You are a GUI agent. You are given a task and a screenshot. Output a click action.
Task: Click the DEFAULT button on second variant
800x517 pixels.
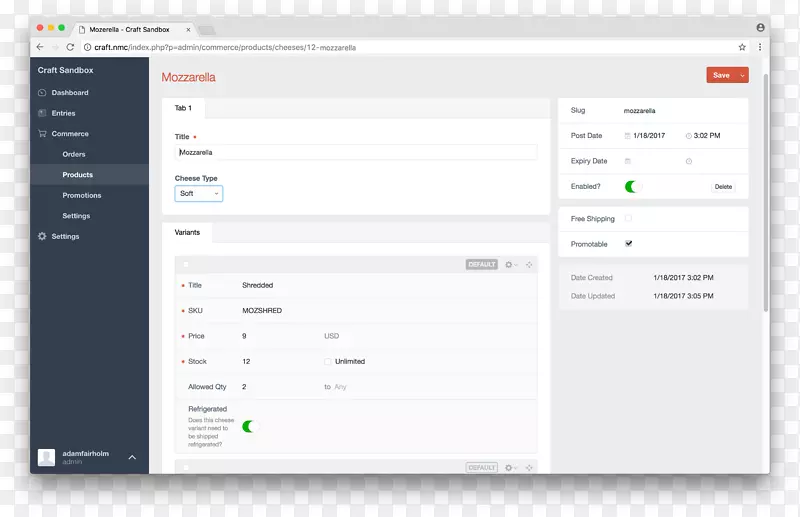(482, 467)
